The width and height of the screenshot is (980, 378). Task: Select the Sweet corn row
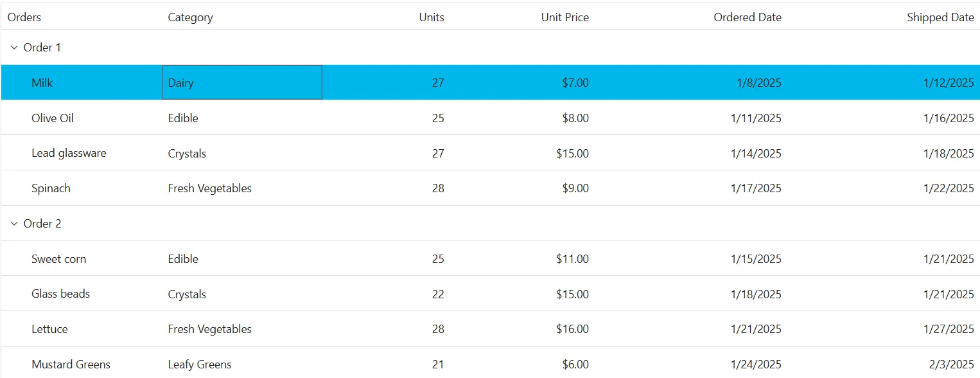(491, 258)
